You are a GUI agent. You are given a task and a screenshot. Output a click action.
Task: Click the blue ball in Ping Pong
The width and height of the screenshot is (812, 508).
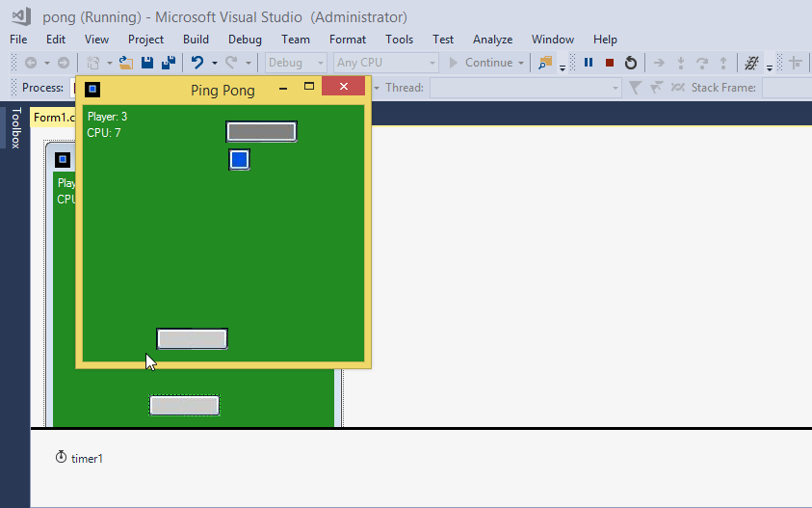(x=240, y=160)
